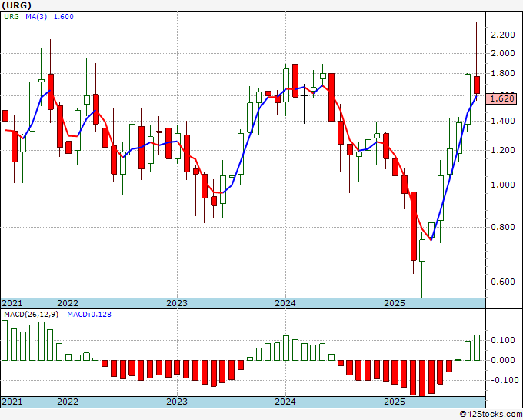Click the 2025 label on MACD timeline
The height and width of the screenshot is (420, 523).
[x=395, y=402]
